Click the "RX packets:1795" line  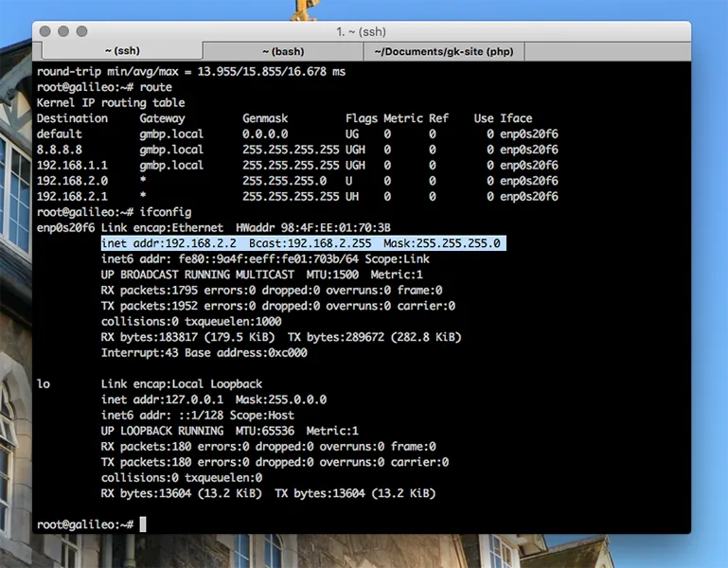(x=272, y=291)
